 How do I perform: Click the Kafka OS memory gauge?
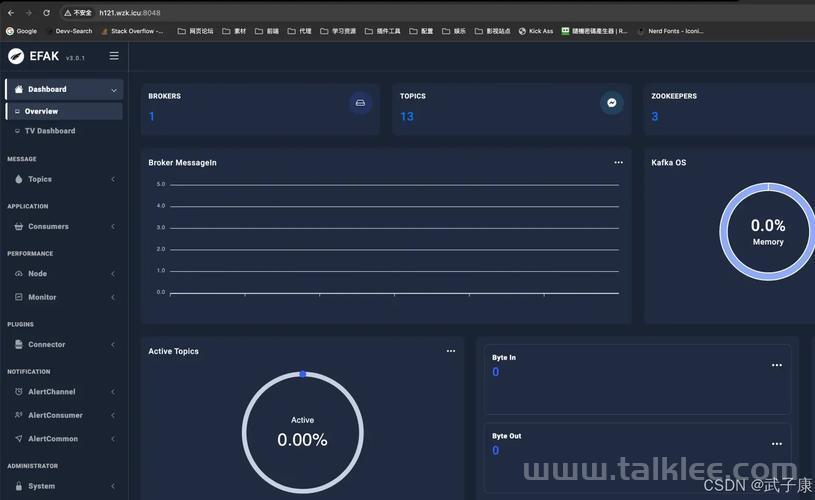click(x=768, y=232)
